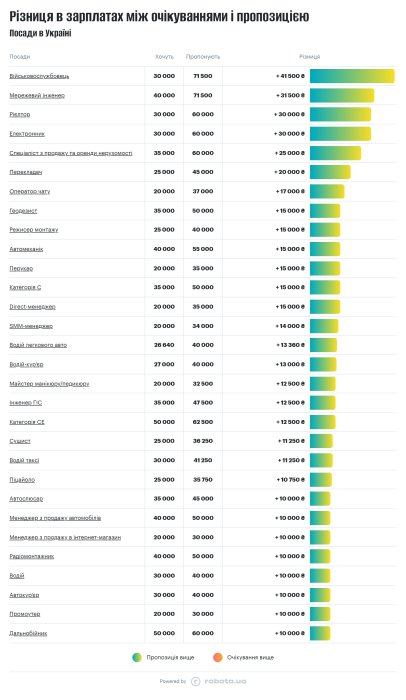Open the Військовослужбовець position link
Image resolution: width=406 pixels, height=700 pixels.
[39, 76]
